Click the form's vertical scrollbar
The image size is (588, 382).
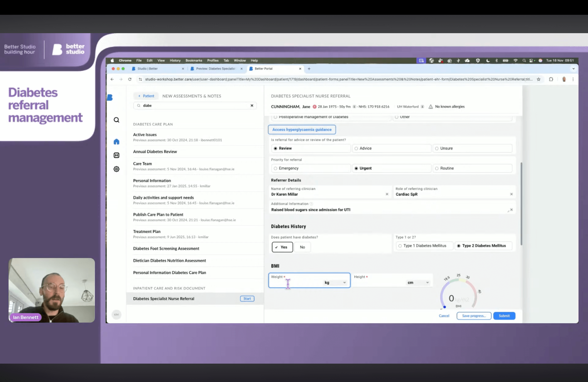coord(521,204)
